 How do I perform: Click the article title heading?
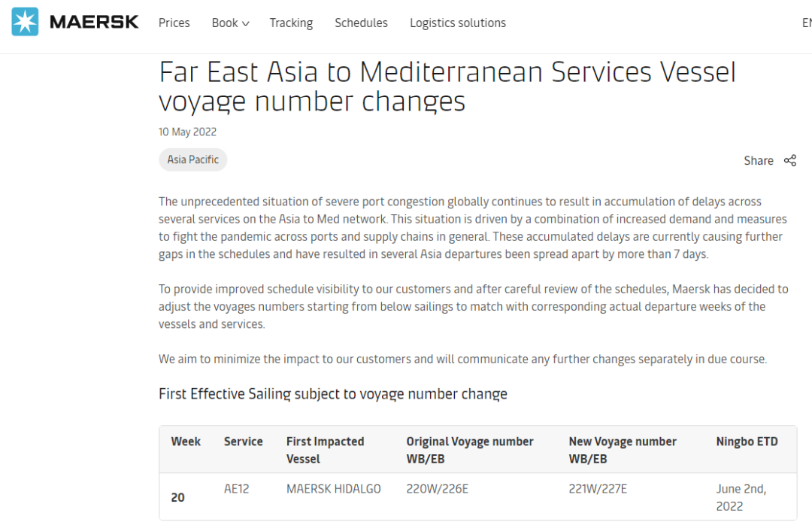(447, 86)
